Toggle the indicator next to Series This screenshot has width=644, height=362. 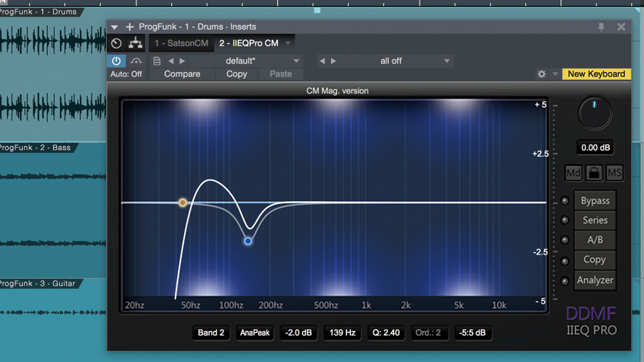tap(564, 220)
